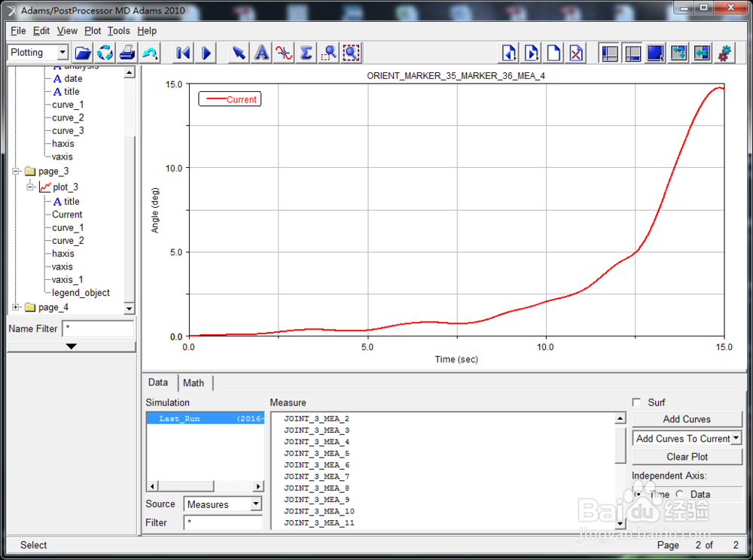The width and height of the screenshot is (753, 560).
Task: Open Add Curves To Current dropdown
Action: [x=736, y=438]
